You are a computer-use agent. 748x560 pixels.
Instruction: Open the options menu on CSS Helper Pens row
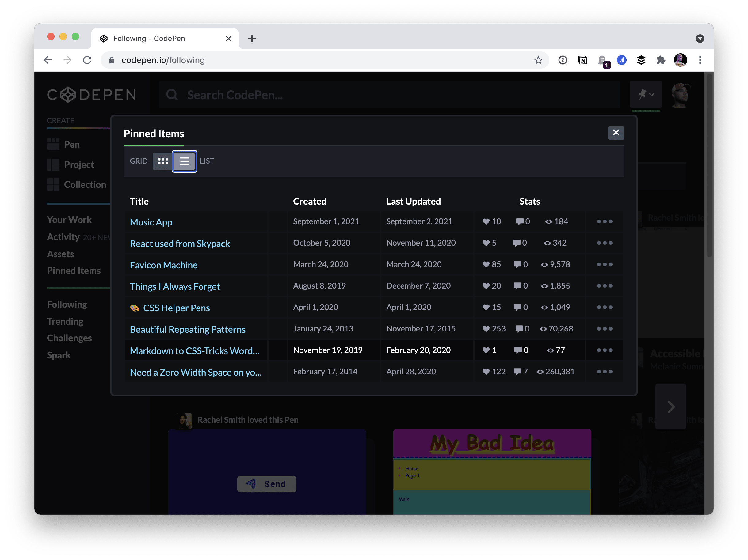tap(604, 307)
